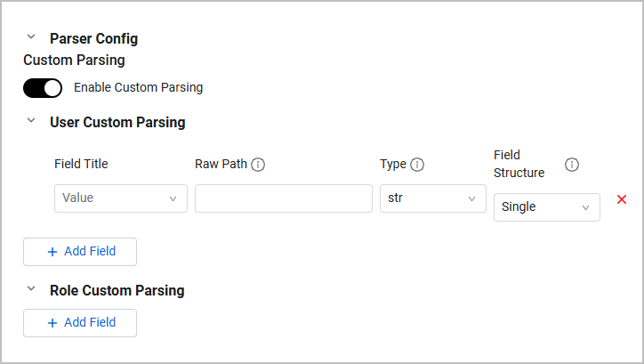Click the Field Structure info icon
This screenshot has width=644, height=364.
tap(572, 165)
